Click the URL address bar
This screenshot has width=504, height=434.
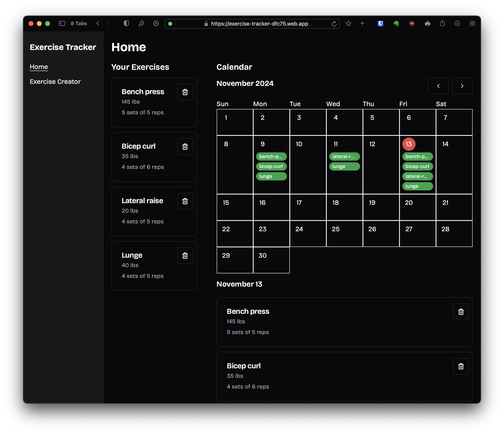pyautogui.click(x=259, y=24)
